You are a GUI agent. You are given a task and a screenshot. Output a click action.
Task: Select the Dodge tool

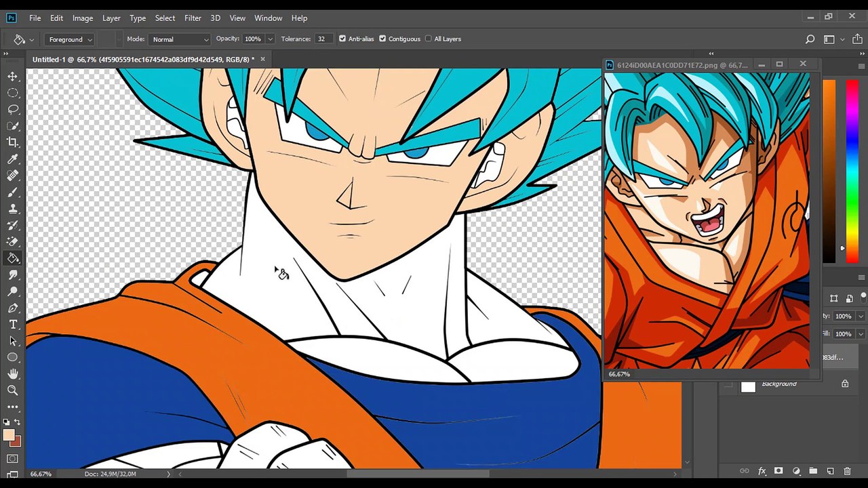(x=13, y=291)
